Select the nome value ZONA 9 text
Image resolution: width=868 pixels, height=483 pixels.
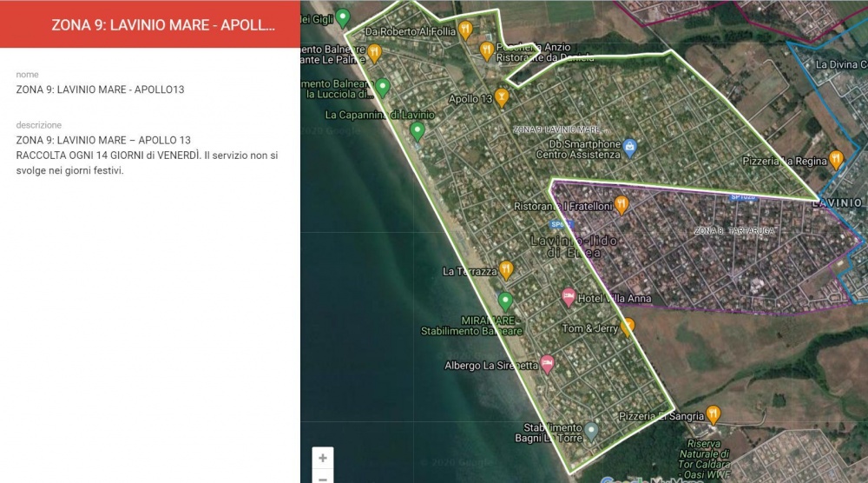point(100,89)
